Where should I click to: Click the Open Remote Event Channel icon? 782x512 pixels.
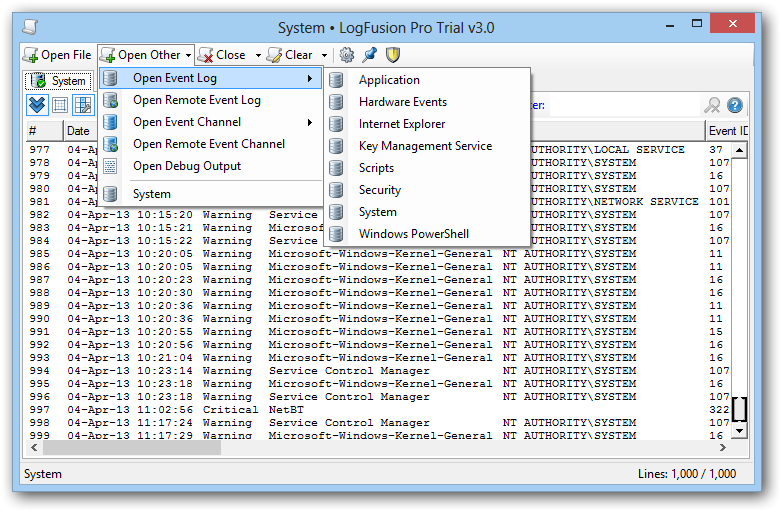pos(110,144)
